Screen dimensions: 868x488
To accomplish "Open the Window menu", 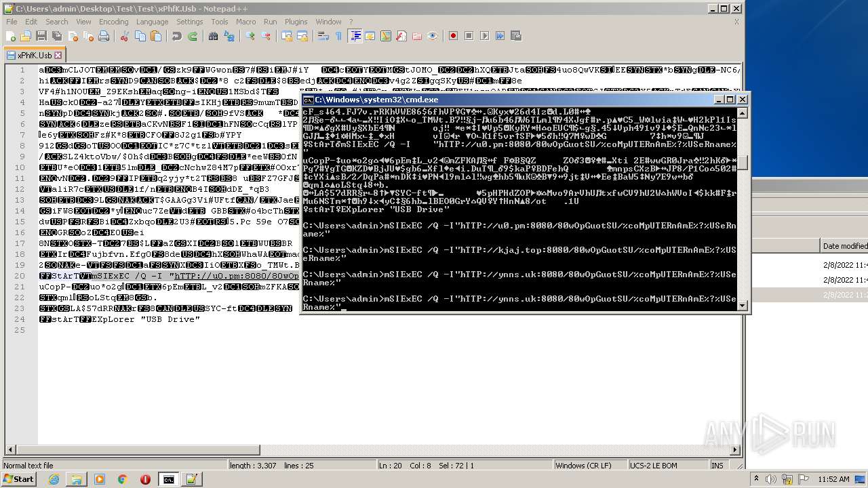I will click(329, 22).
